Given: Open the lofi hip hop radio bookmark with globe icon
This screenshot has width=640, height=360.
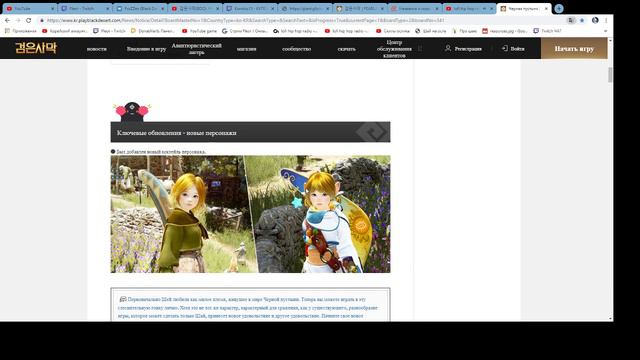Looking at the screenshot, I should [x=295, y=31].
